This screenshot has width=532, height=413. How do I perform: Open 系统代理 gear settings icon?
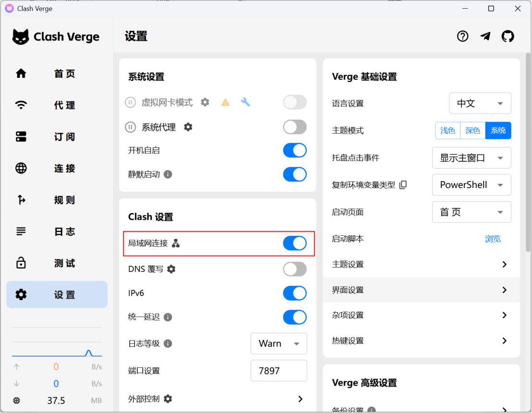[188, 127]
